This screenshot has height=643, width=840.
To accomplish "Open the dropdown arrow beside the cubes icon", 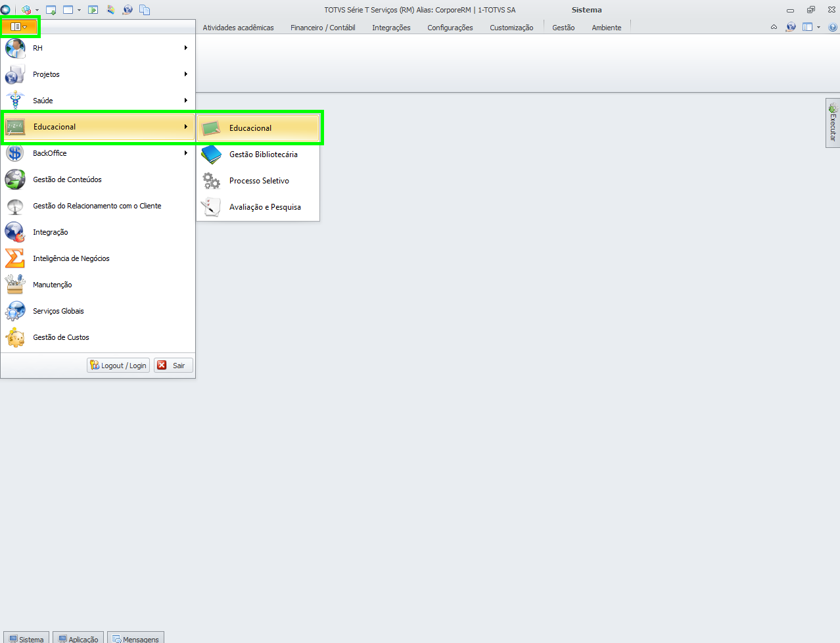I will 37,10.
